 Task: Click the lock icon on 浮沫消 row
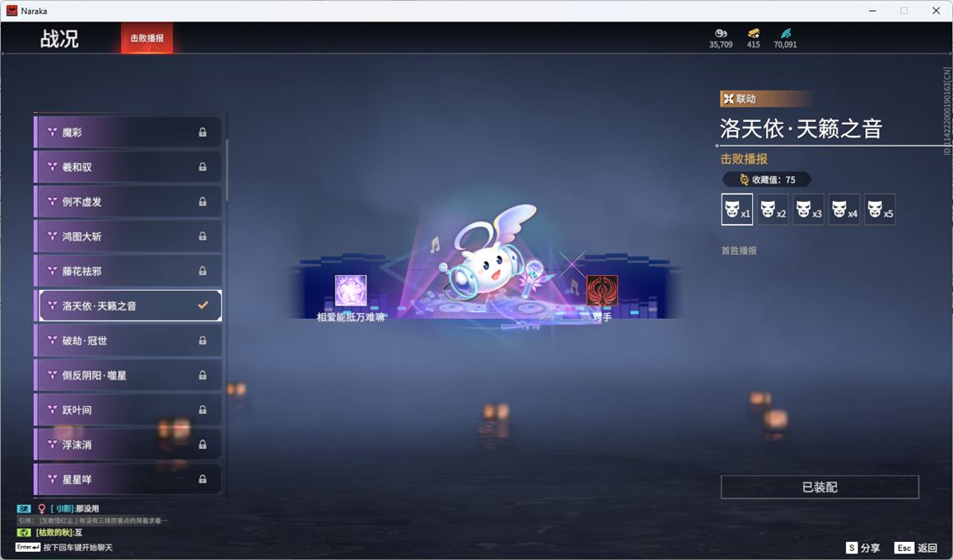[x=203, y=445]
